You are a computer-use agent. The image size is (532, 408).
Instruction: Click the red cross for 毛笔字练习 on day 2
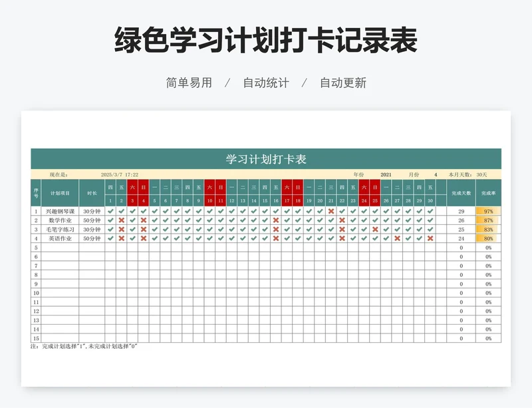122,230
